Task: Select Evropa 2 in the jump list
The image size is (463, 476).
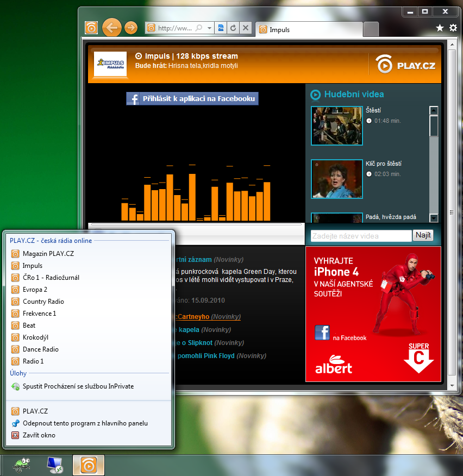Action: coord(89,290)
